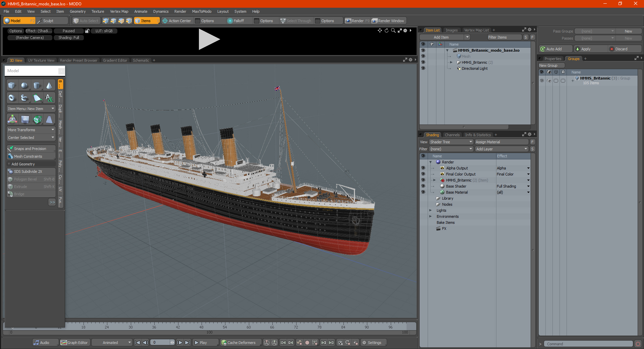Open Add Layer dropdown
The image size is (644, 349).
point(502,149)
